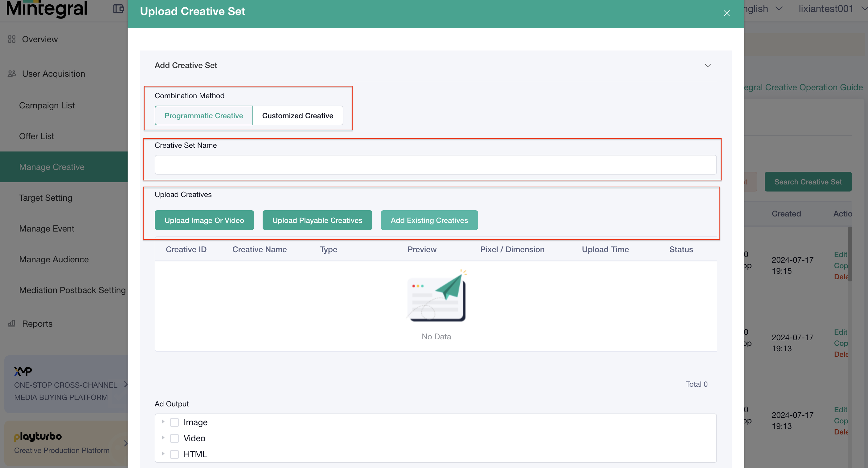868x468 pixels.
Task: Toggle the sidebar collapse icon
Action: pyautogui.click(x=118, y=9)
